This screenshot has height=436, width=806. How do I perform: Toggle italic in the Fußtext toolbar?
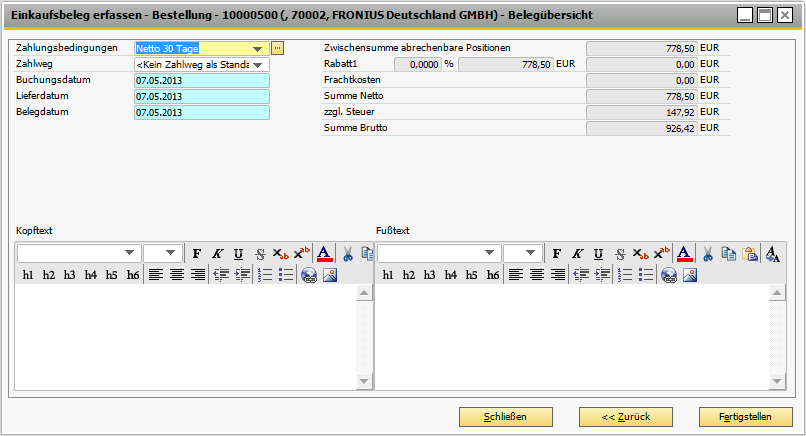point(577,254)
